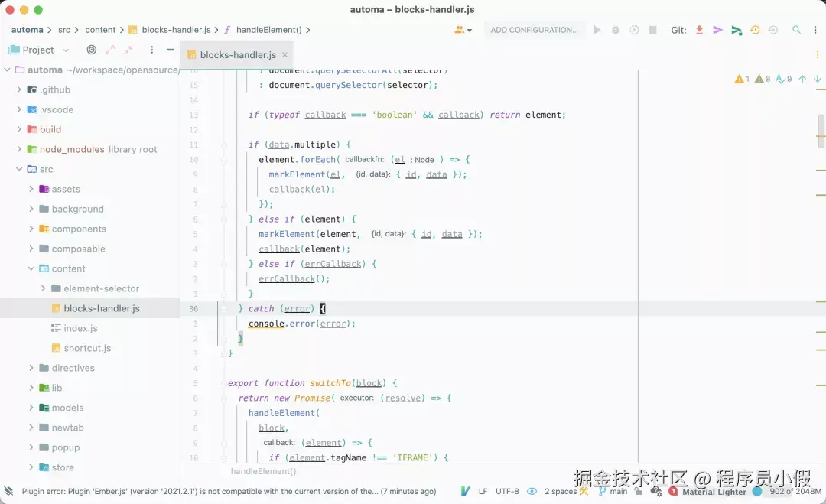Click the memory indicator 902 of 2048M
This screenshot has width=826, height=504.
[795, 491]
